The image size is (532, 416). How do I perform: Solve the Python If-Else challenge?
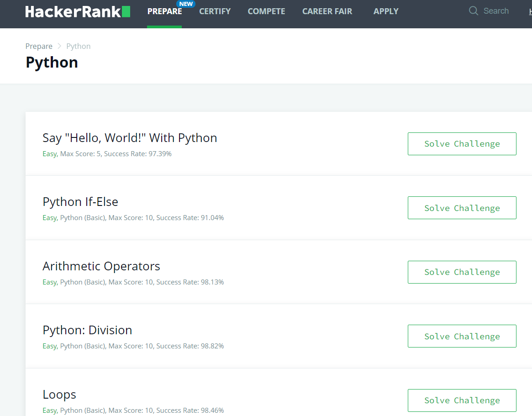[x=462, y=208]
